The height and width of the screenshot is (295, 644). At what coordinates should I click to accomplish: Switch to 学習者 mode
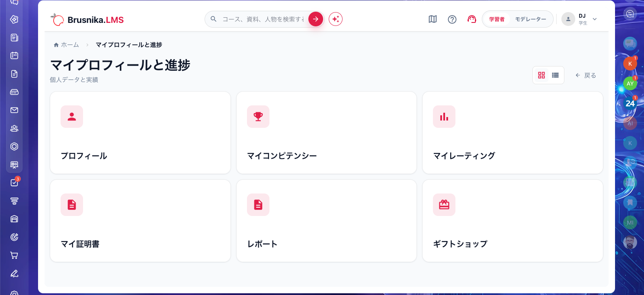pyautogui.click(x=497, y=19)
